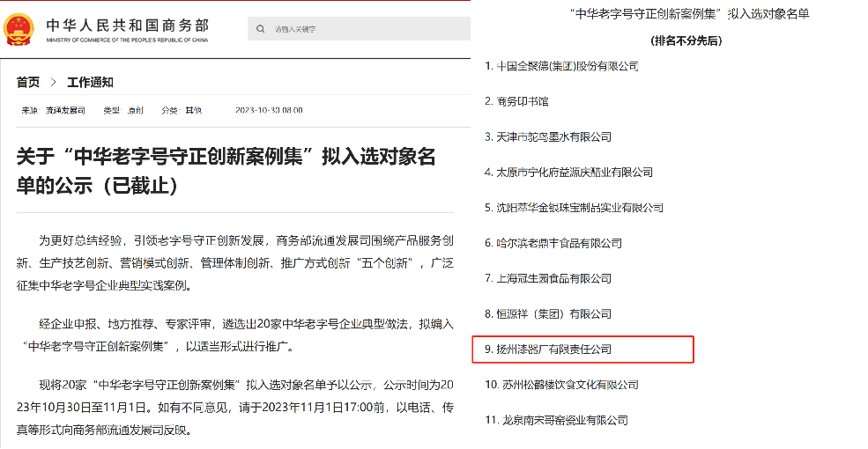868x449 pixels.
Task: Click the subtitle (排名不分先后)
Action: (686, 40)
